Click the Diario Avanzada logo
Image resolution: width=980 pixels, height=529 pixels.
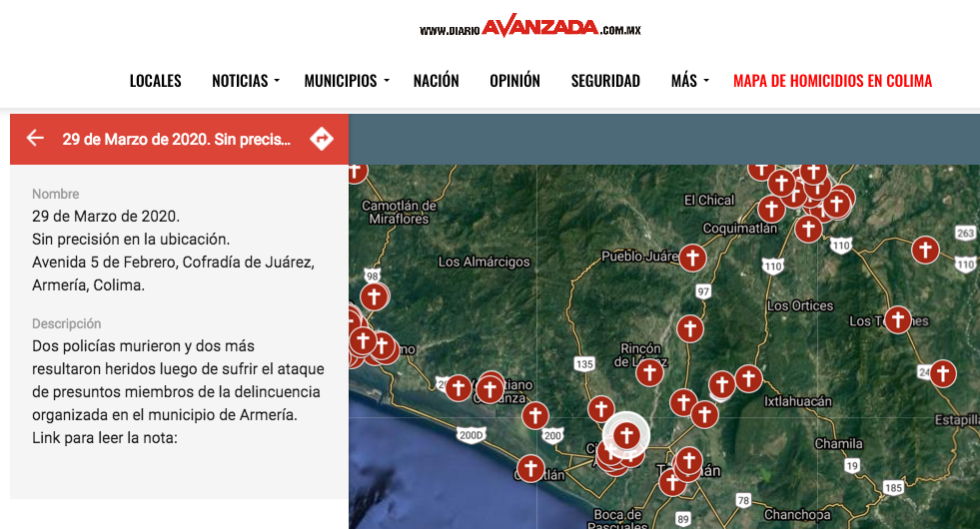click(x=529, y=28)
